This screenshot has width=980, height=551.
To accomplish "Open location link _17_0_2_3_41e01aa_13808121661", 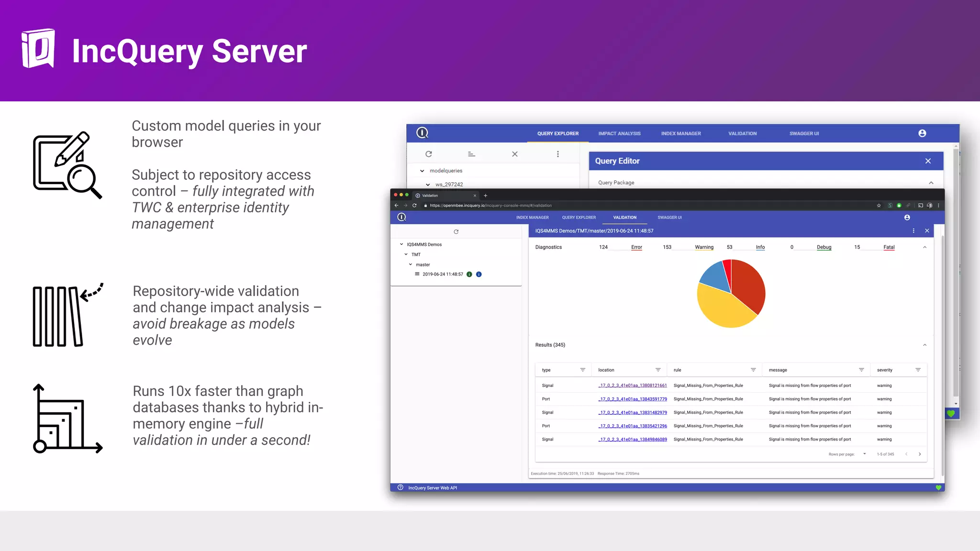I will tap(633, 386).
